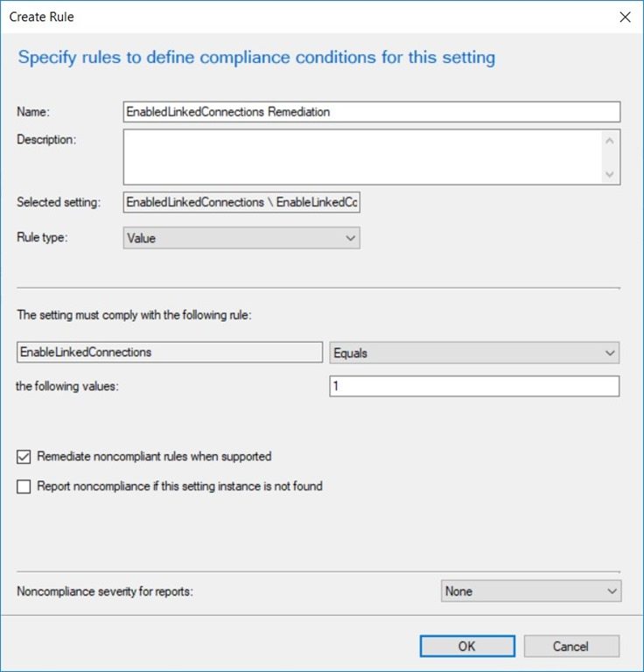Image resolution: width=644 pixels, height=672 pixels.
Task: Expand the Equals operator dropdown
Action: pos(474,353)
